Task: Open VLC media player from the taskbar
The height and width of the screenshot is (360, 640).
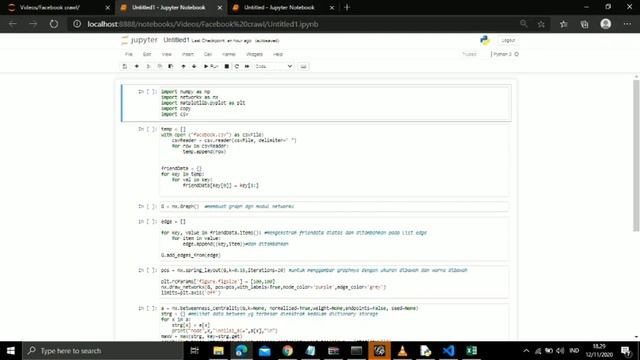Action: (402, 351)
